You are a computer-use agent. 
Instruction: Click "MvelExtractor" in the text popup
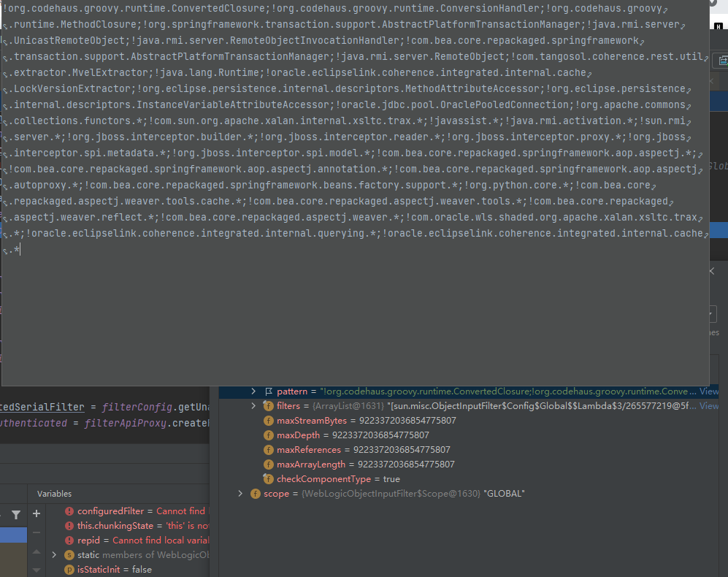pyautogui.click(x=110, y=72)
